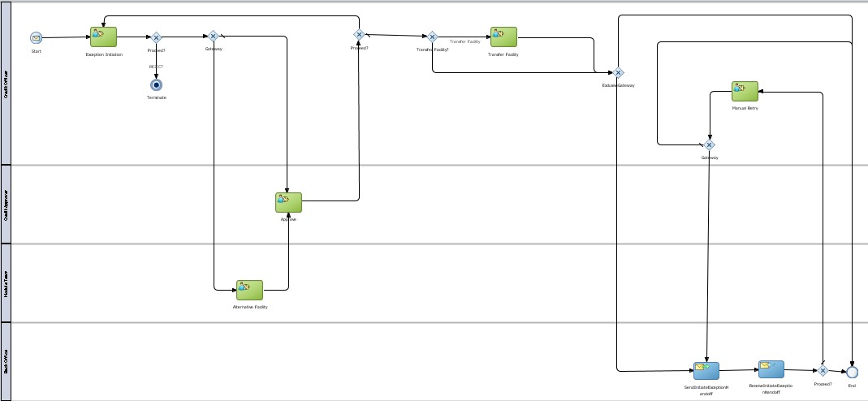
Task: Click the Alternative Facility text label
Action: click(250, 307)
